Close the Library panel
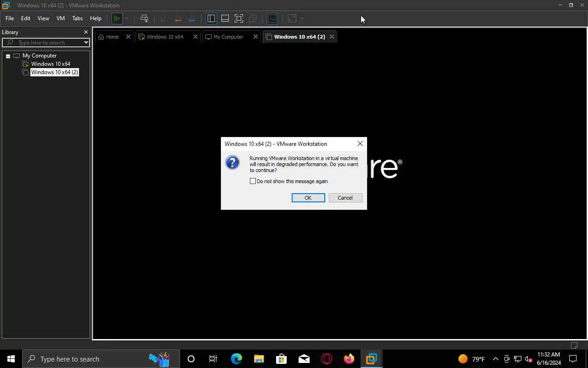 [86, 32]
